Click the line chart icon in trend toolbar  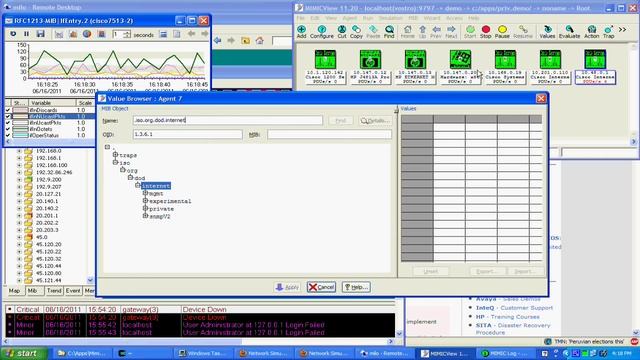coord(59,35)
